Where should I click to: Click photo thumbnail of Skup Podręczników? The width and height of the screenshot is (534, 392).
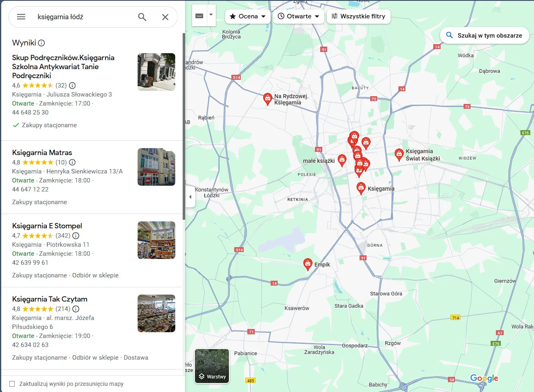click(156, 72)
